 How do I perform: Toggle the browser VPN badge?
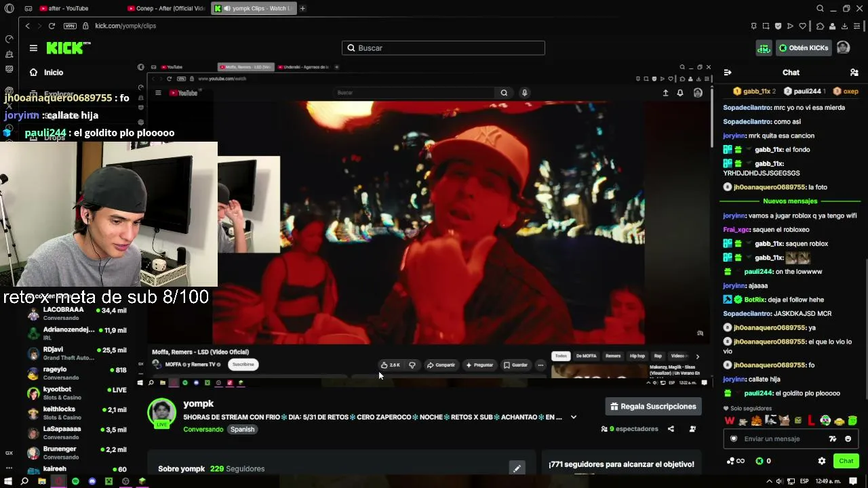(x=70, y=26)
